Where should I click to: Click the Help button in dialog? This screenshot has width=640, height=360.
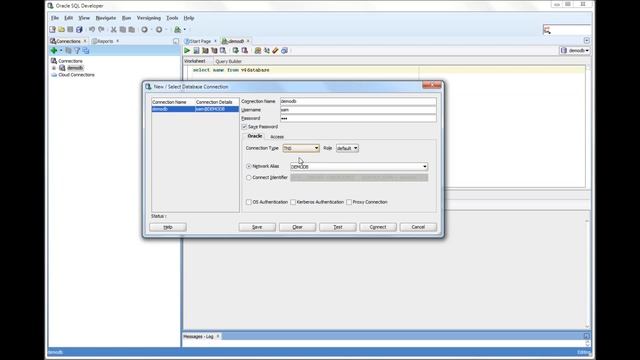click(x=168, y=227)
